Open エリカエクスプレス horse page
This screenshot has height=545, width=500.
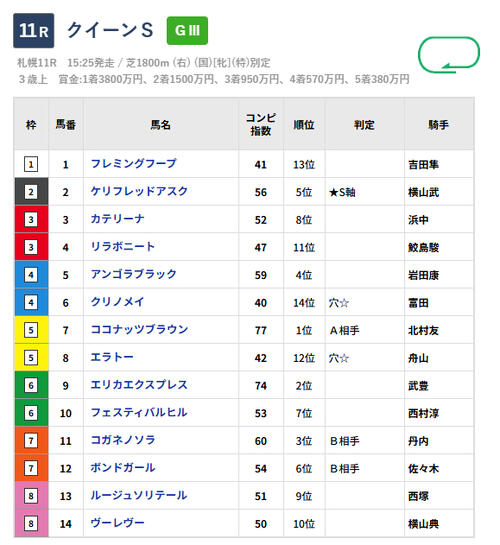[139, 384]
